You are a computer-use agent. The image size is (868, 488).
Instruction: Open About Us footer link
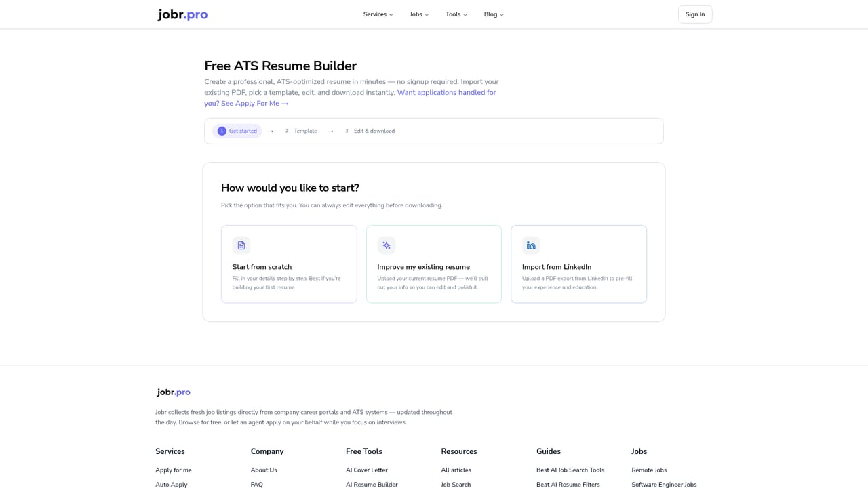tap(264, 470)
